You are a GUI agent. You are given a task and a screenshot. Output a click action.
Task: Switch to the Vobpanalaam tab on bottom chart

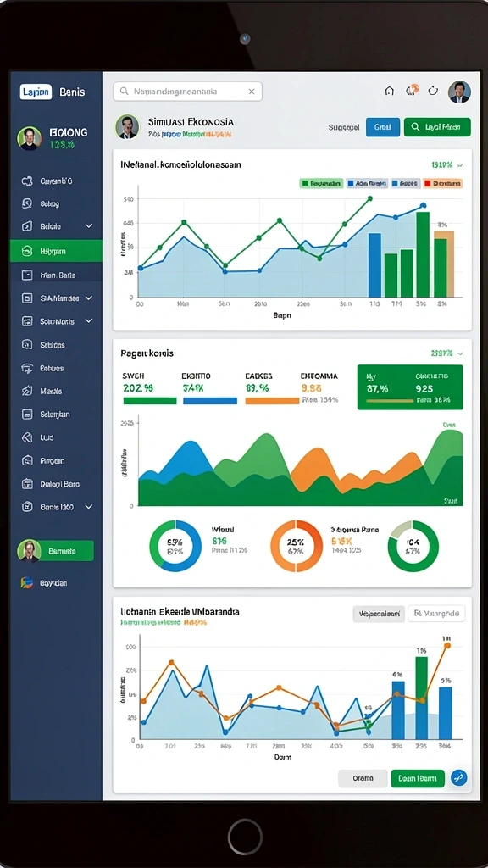[379, 614]
